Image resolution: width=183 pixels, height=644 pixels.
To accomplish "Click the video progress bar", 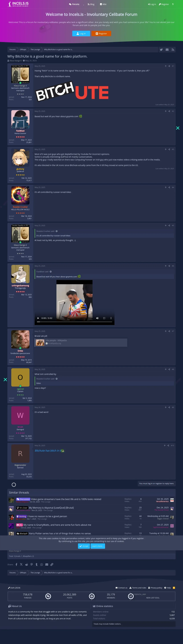I will pos(75,322).
